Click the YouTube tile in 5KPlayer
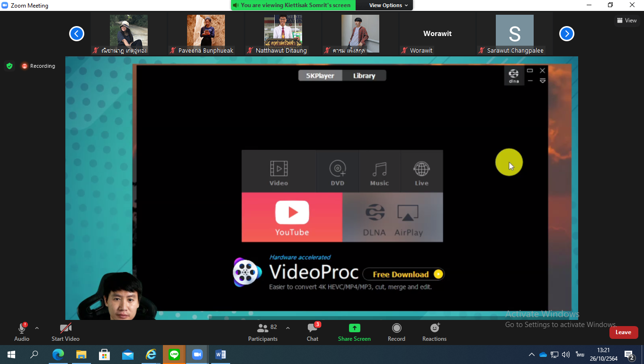644x364 pixels. pos(292,218)
